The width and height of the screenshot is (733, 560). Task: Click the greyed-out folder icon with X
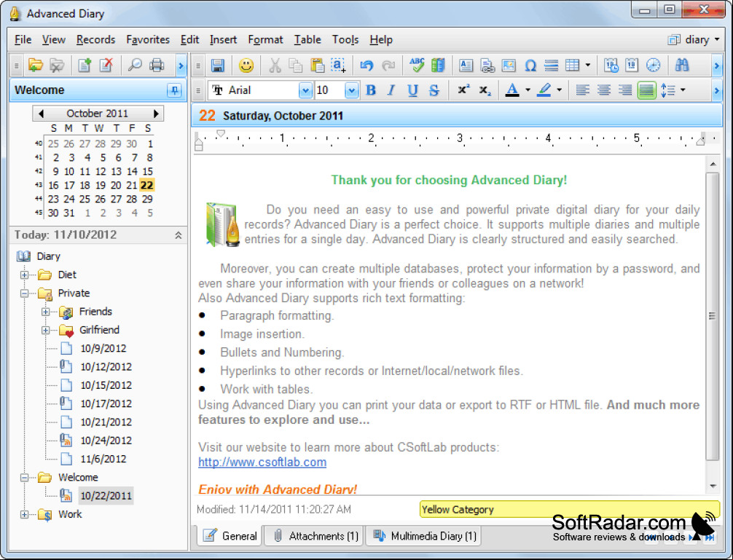[x=57, y=66]
